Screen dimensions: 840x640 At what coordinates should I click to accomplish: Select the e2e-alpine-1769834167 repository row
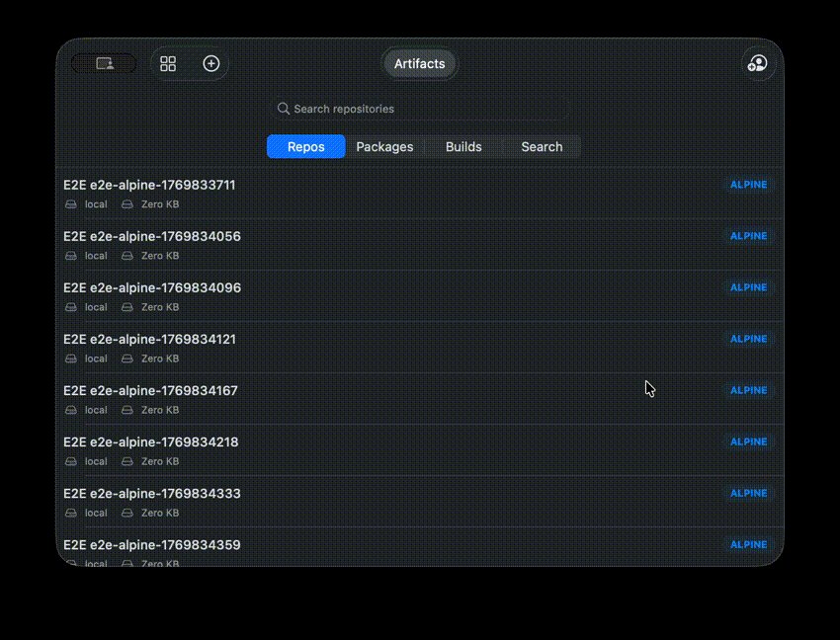pos(150,390)
